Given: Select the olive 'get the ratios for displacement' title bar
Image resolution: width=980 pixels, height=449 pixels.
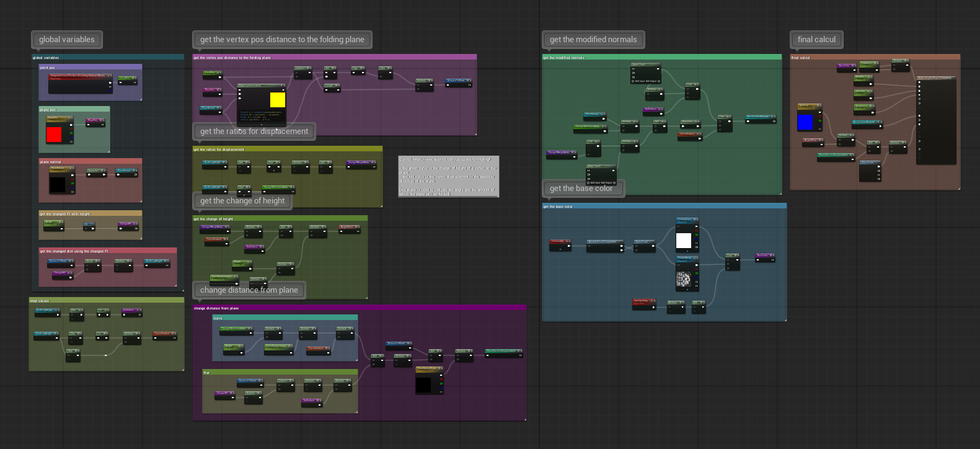Looking at the screenshot, I should [288, 149].
